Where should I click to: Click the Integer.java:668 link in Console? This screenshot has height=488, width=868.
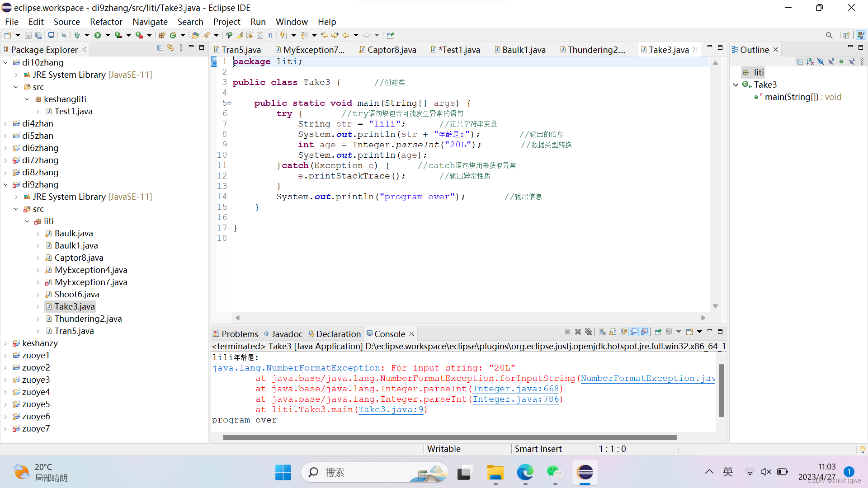pyautogui.click(x=515, y=389)
